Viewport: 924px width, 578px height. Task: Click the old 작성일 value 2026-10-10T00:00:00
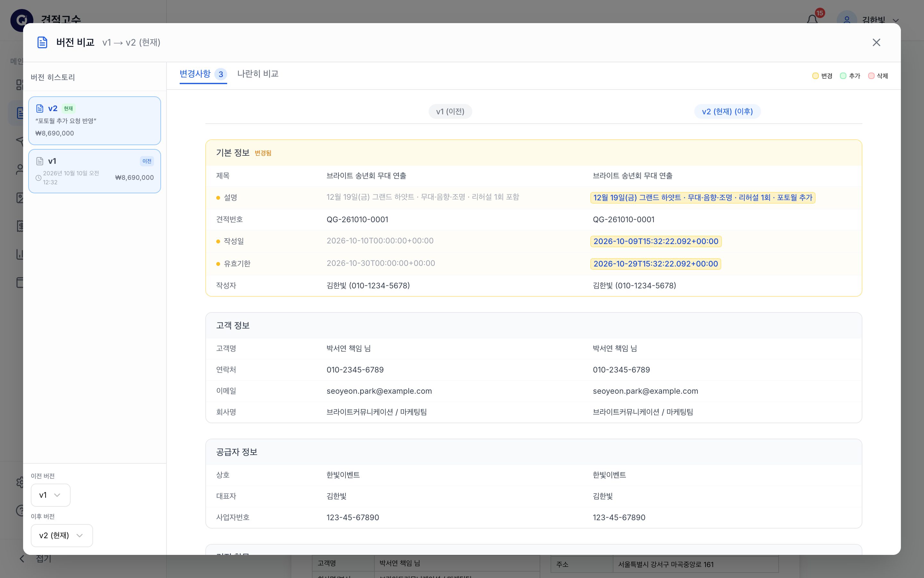[380, 241]
